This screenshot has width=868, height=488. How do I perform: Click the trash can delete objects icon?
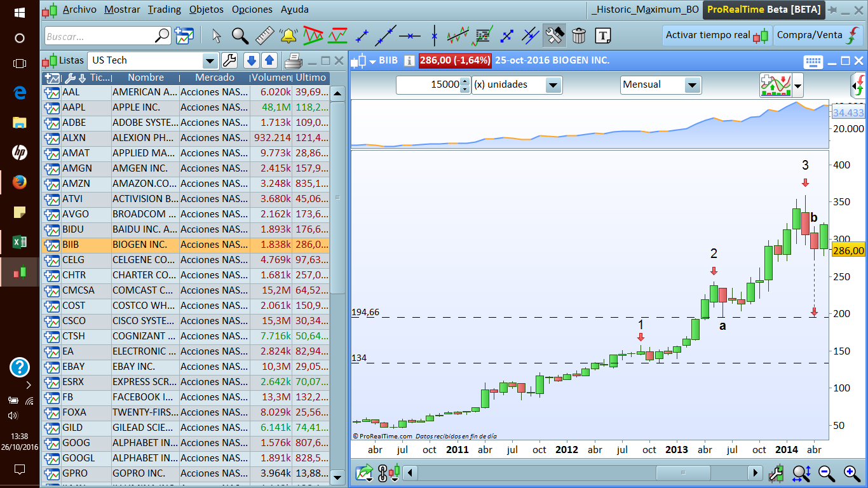[578, 36]
